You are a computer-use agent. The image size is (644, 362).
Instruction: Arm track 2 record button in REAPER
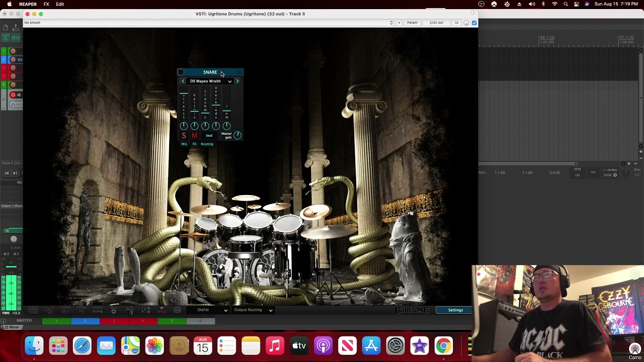[13, 60]
